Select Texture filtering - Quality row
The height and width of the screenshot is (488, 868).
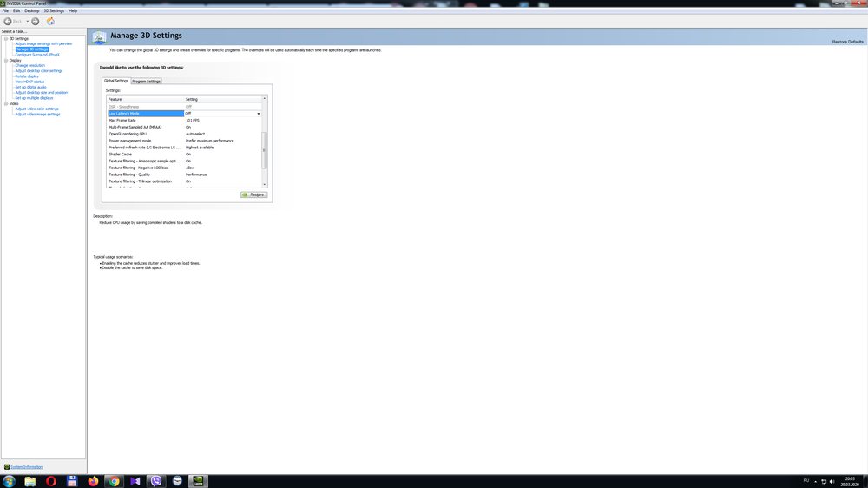(x=184, y=175)
